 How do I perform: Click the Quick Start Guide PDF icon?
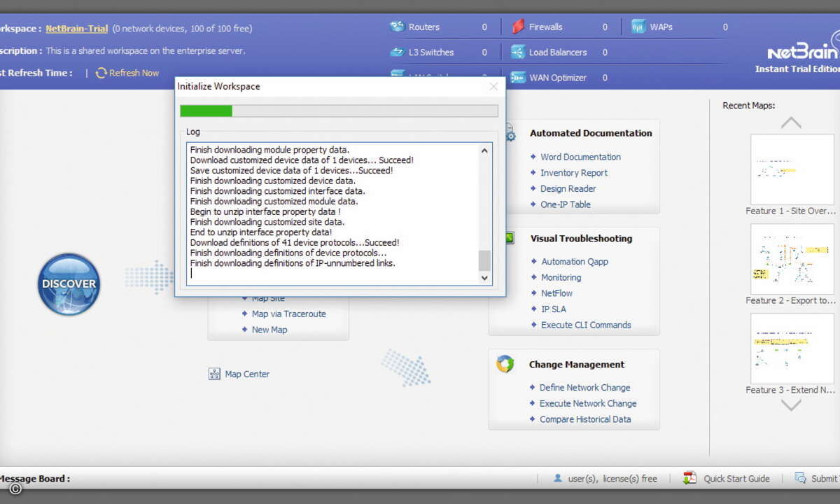(x=690, y=478)
